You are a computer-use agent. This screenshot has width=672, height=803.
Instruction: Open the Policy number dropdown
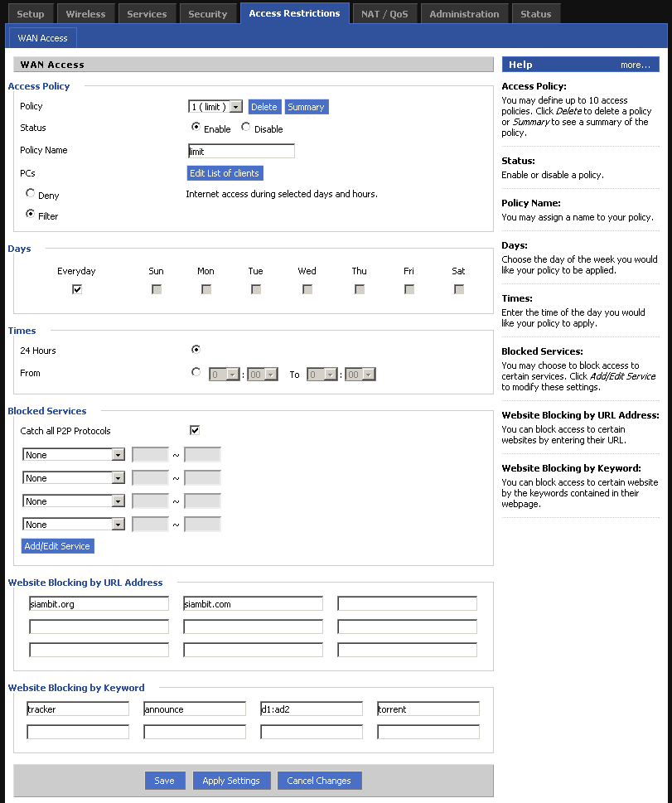215,107
